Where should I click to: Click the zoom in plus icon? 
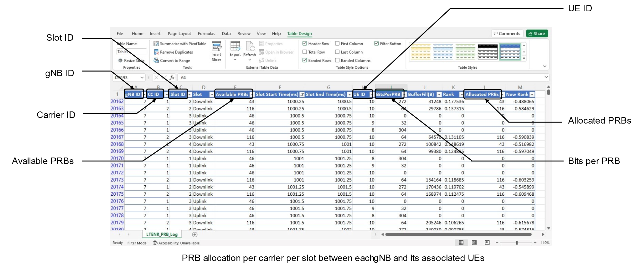(x=535, y=243)
